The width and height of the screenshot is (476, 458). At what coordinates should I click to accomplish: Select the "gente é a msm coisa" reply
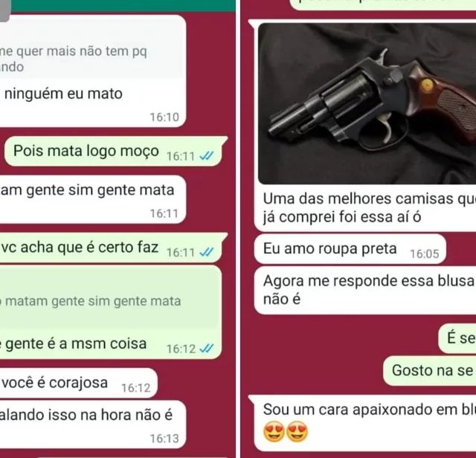coord(111,312)
